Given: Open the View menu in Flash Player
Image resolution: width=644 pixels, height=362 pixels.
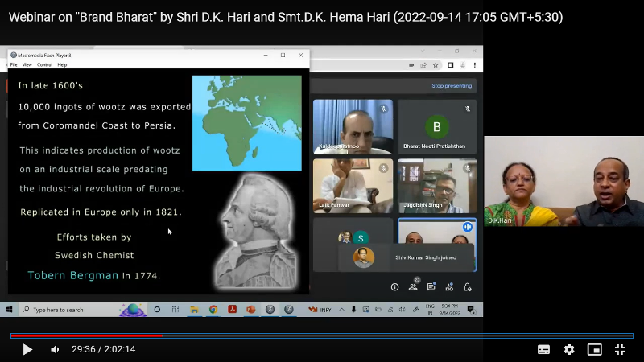Looking at the screenshot, I should [27, 64].
